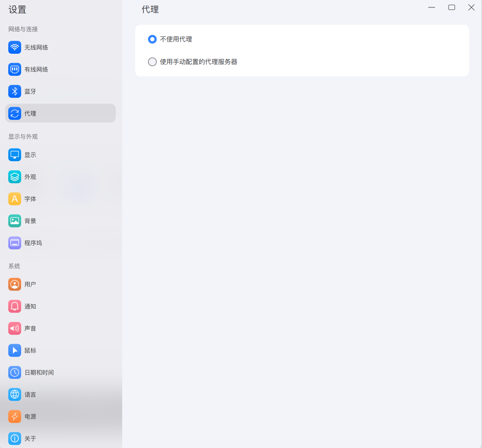This screenshot has width=482, height=448.
Task: Open the 鼠标 (mouse) settings icon
Action: point(14,350)
